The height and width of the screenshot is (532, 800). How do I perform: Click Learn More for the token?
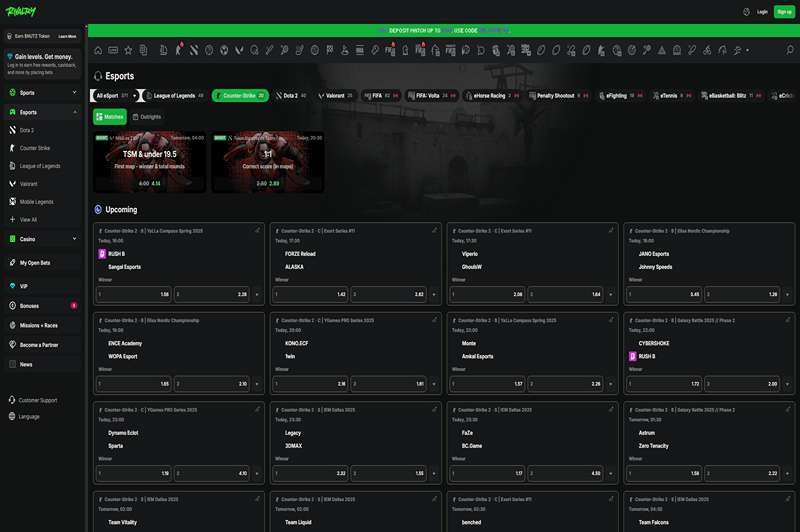tap(67, 36)
